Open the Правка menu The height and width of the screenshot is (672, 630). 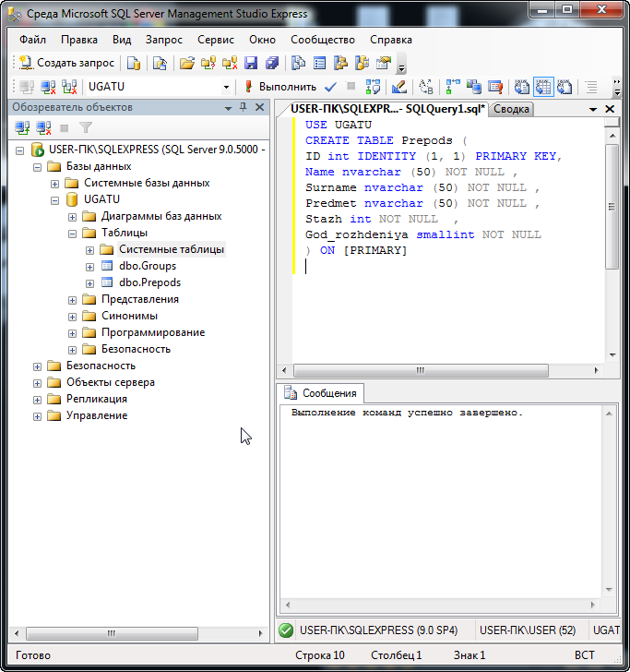[x=79, y=40]
